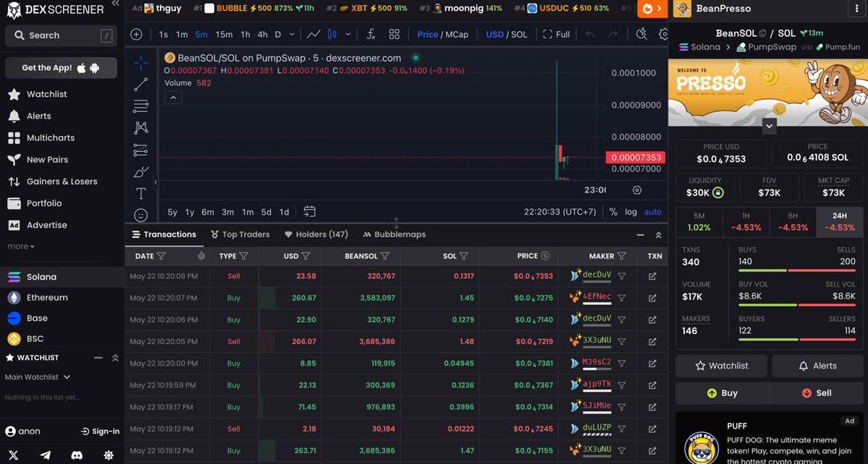Open the X social link in the footer
Image resolution: width=868 pixels, height=464 pixels.
click(14, 455)
